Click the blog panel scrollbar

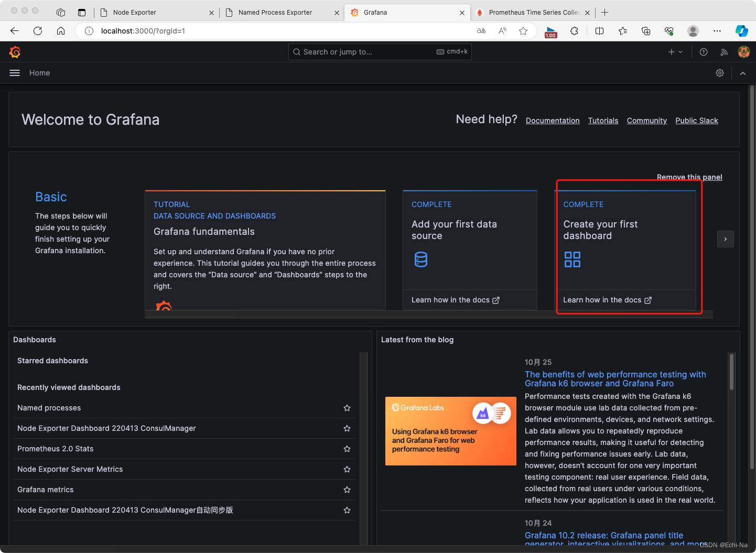(731, 372)
